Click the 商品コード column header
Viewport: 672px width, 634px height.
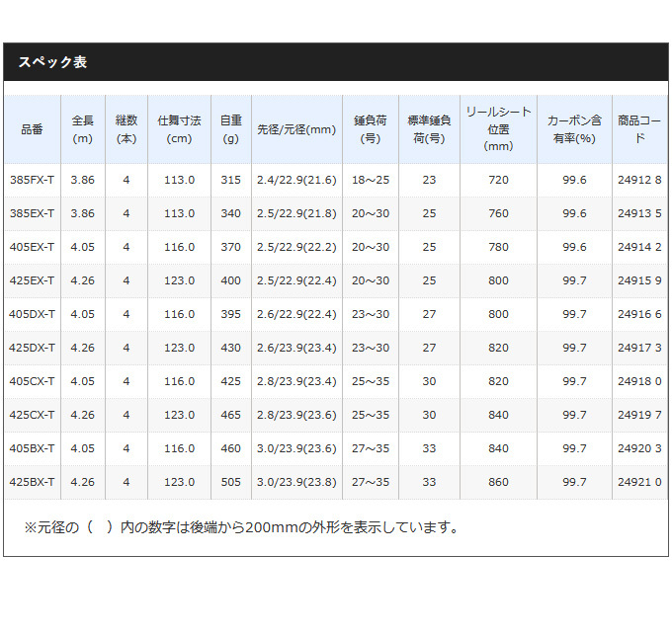(639, 129)
